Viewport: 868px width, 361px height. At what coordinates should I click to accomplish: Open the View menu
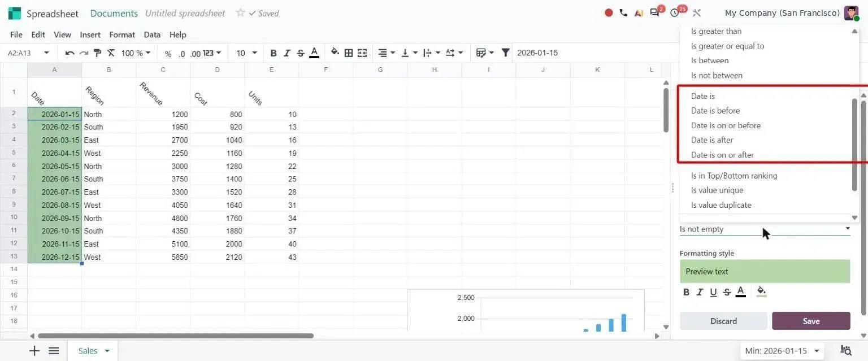[x=62, y=34]
